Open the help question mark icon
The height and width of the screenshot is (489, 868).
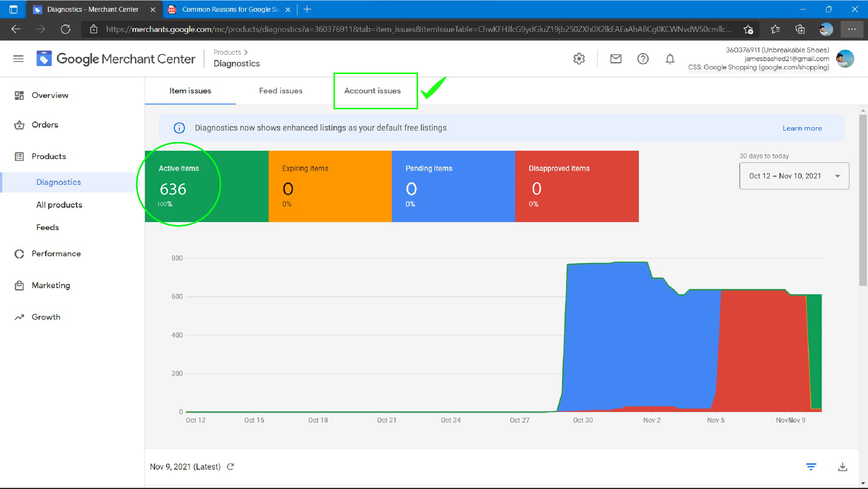[643, 58]
